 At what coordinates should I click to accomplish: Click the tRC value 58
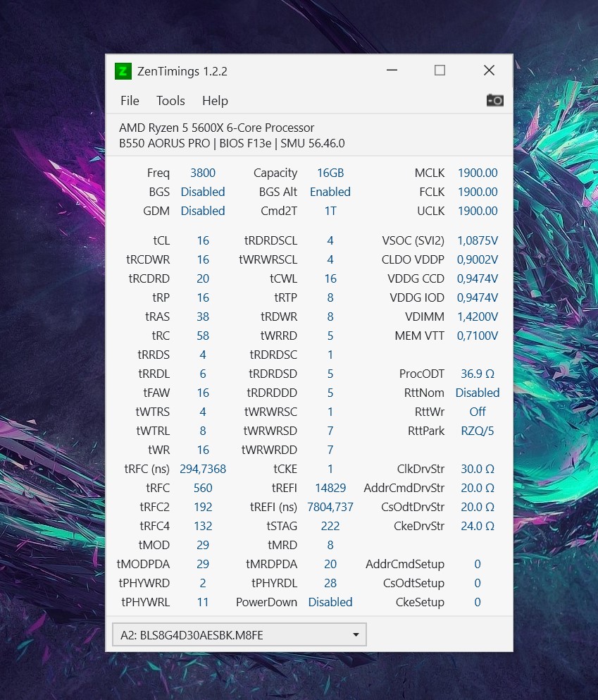(203, 336)
